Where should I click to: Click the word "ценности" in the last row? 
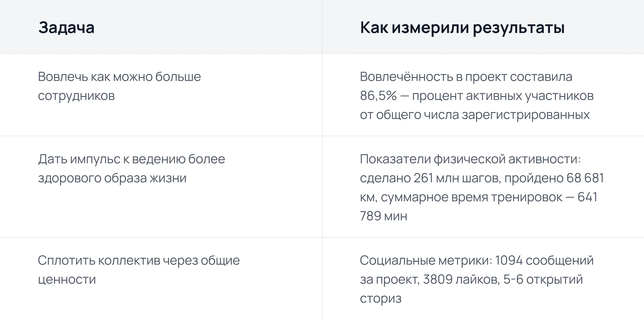tap(67, 279)
